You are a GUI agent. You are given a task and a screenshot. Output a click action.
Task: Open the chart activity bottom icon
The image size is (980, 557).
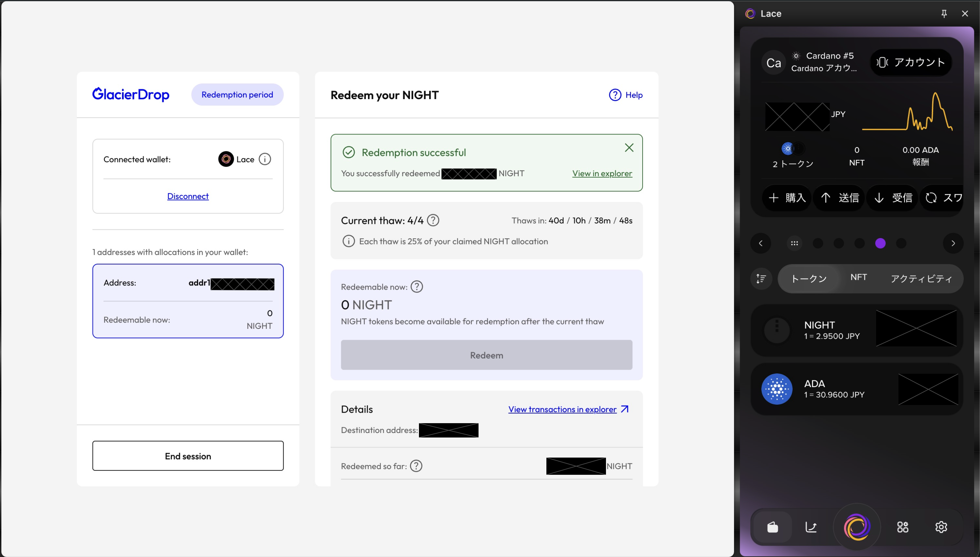coord(811,527)
